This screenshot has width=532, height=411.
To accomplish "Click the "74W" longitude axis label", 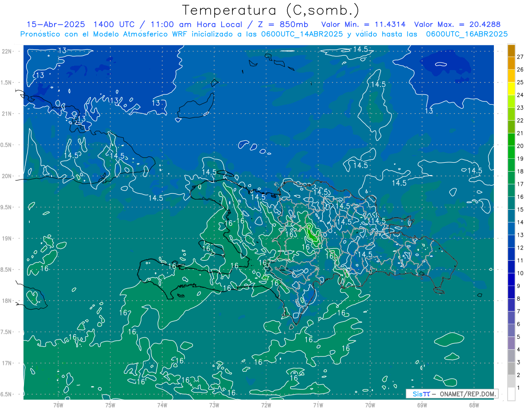I will pyautogui.click(x=162, y=405).
